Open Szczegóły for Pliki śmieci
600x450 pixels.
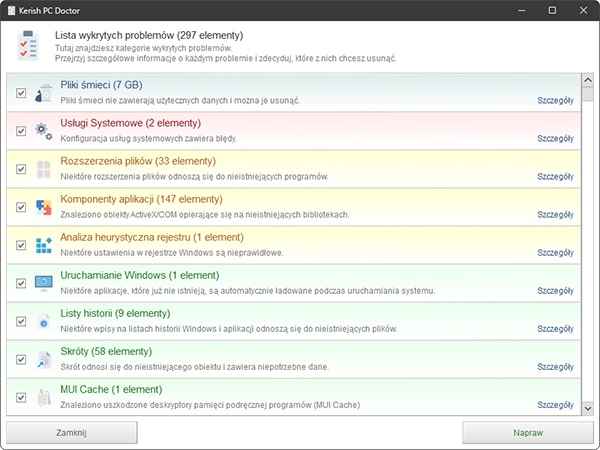(x=555, y=101)
